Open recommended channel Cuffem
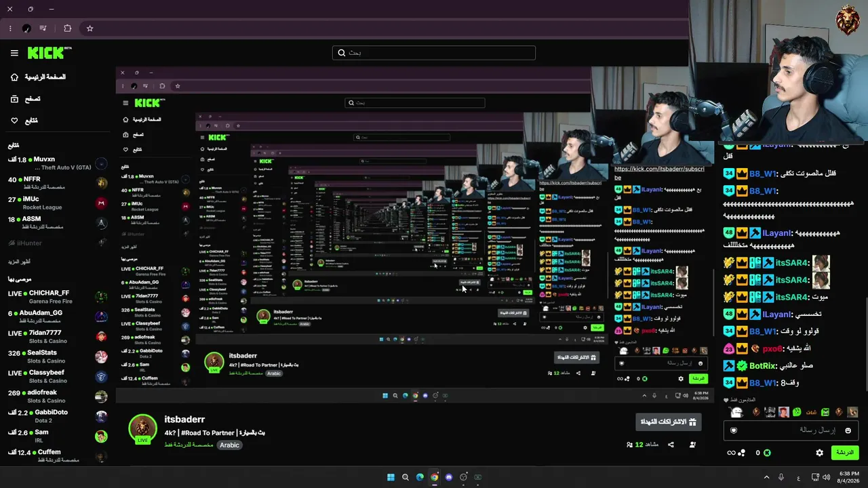Viewport: 868px width, 488px height. (x=58, y=455)
